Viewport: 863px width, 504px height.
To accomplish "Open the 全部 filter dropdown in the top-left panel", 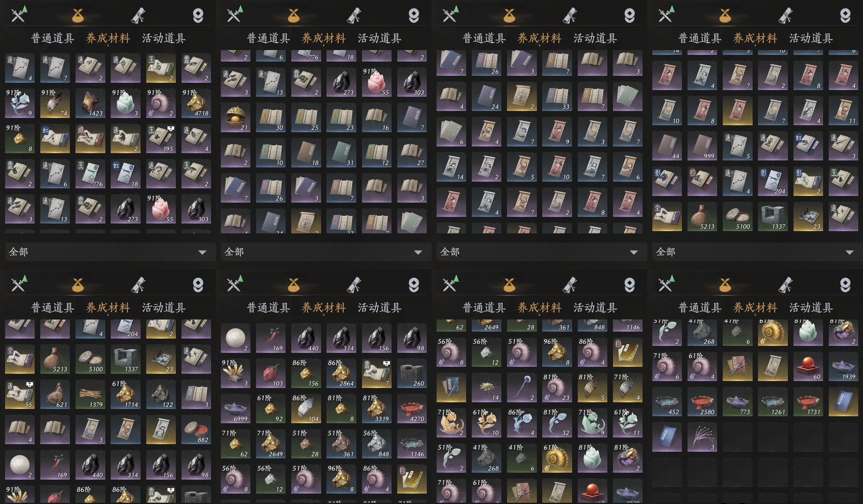I will (x=108, y=252).
